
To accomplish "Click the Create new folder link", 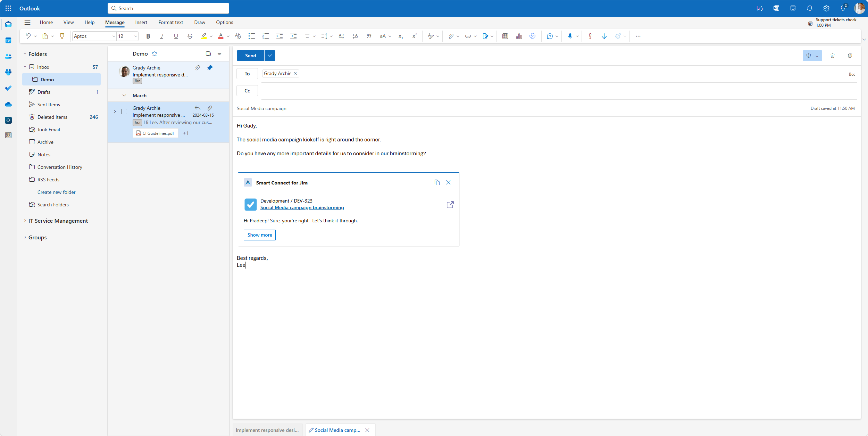I will point(56,192).
